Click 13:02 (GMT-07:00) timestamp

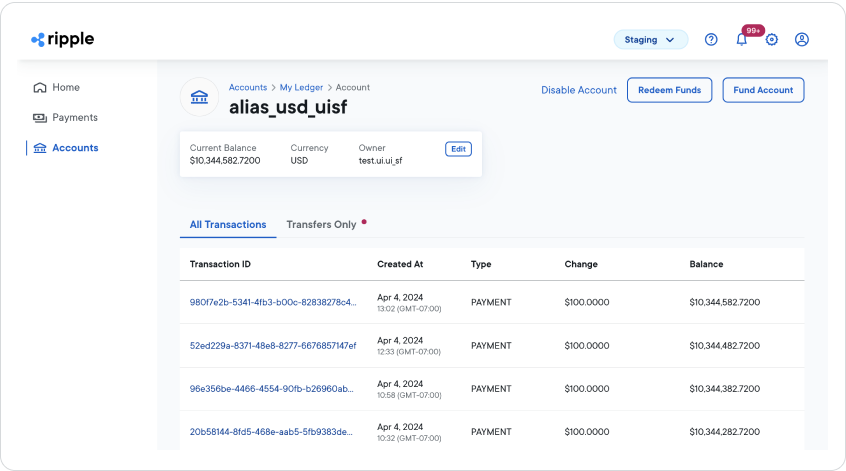(x=409, y=309)
